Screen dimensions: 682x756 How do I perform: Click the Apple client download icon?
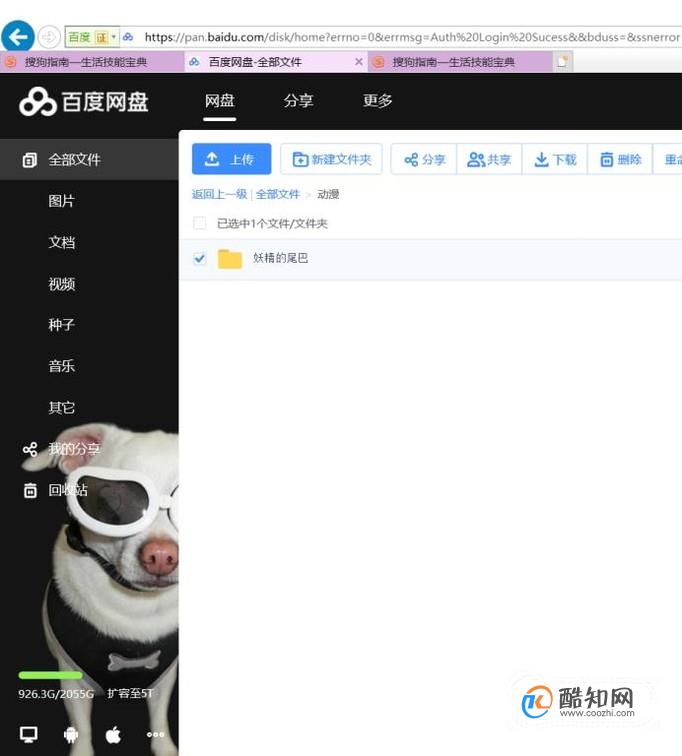tap(113, 734)
